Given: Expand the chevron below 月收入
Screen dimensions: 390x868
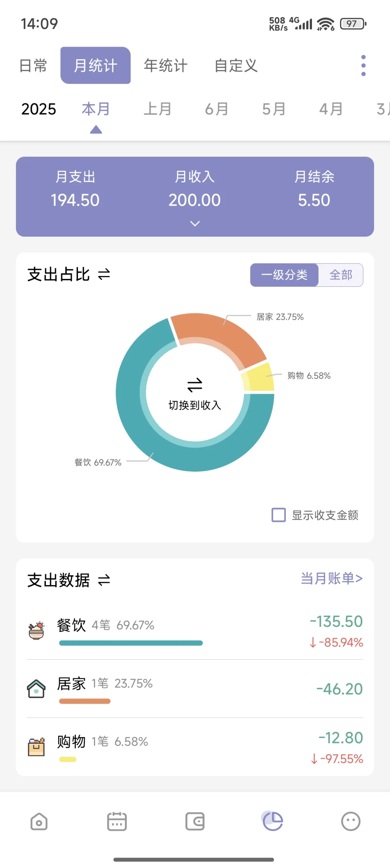Looking at the screenshot, I should [195, 224].
